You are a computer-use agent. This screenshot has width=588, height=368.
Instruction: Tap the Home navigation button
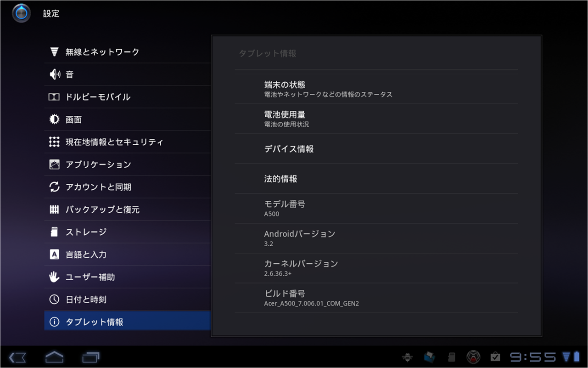(54, 357)
